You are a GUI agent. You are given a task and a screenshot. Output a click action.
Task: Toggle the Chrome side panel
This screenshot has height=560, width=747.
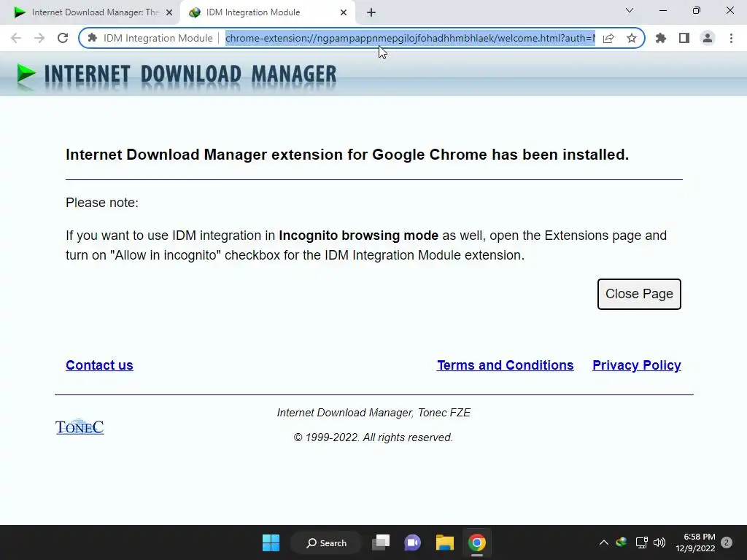click(684, 38)
